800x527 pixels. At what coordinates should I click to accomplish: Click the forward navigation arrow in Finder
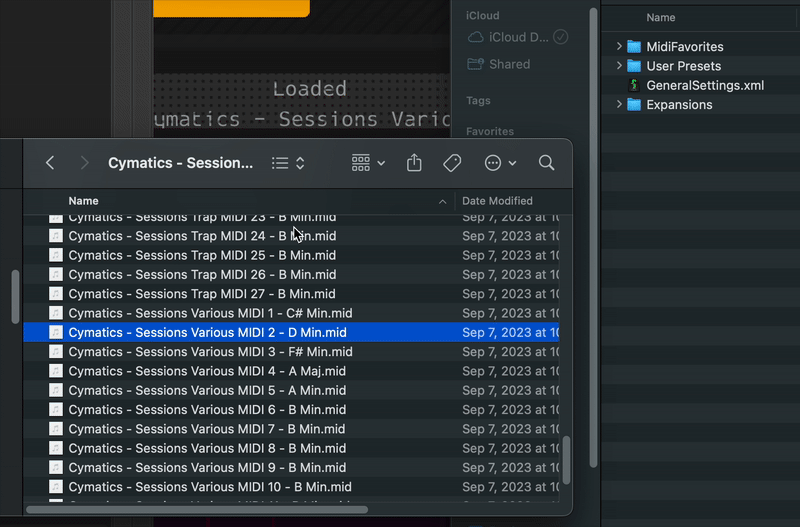coord(84,163)
